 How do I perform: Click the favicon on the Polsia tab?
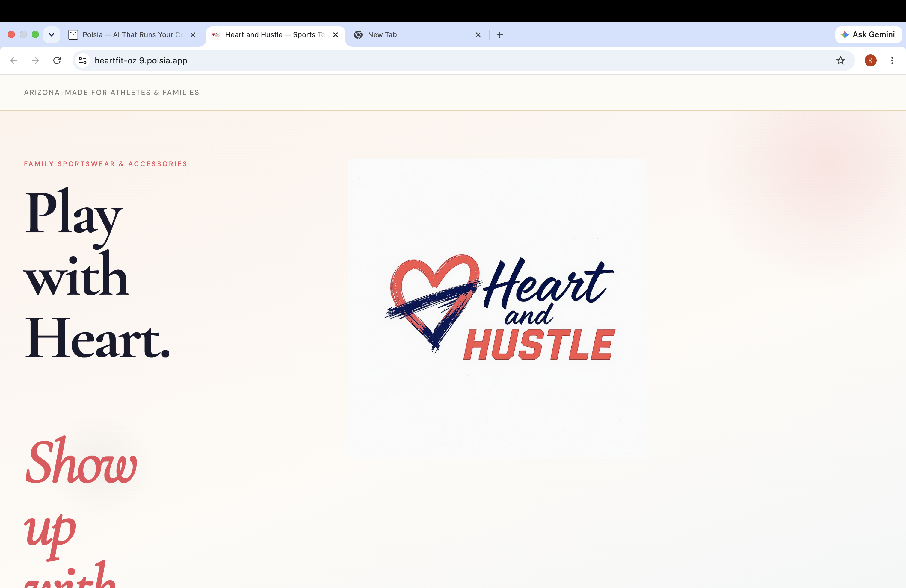click(x=73, y=35)
